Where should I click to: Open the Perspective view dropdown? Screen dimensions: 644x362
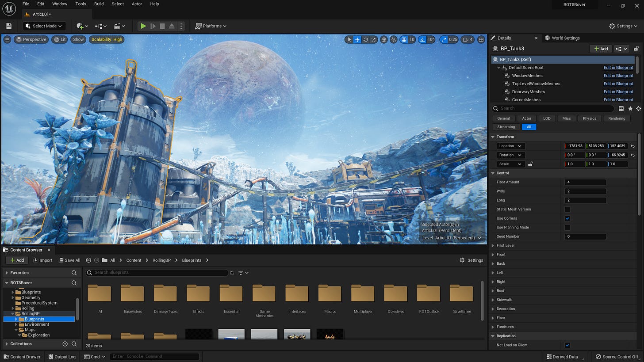(31, 39)
